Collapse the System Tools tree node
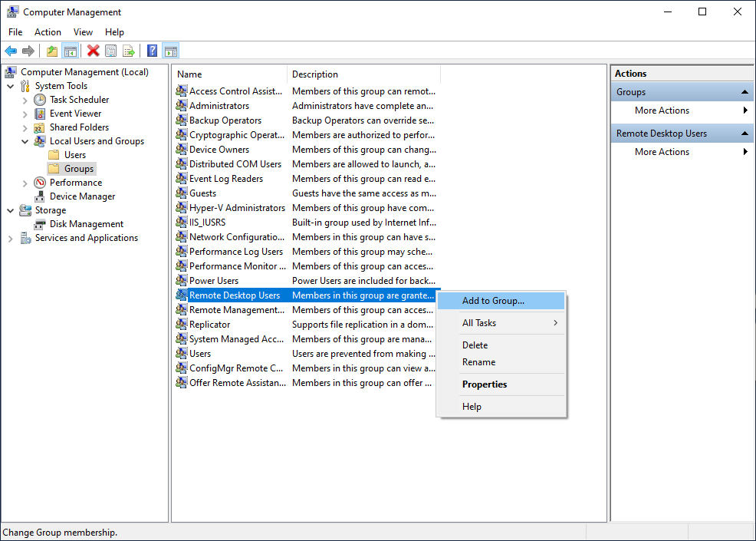 [x=11, y=87]
